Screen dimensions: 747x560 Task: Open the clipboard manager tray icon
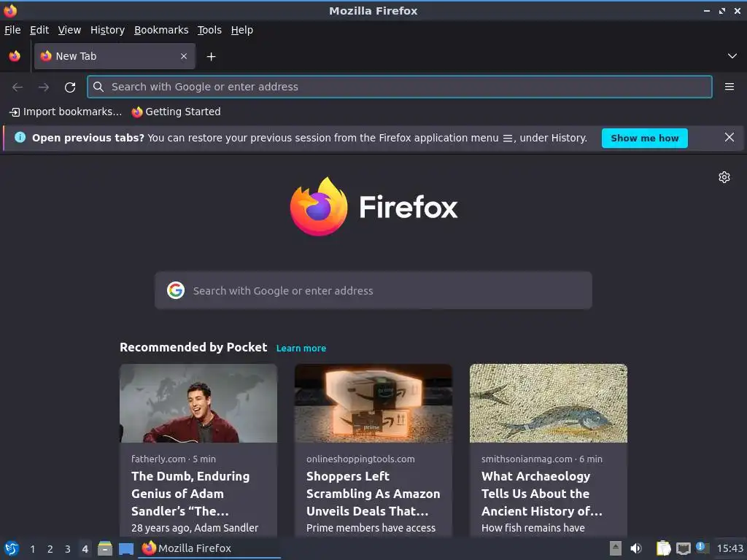[x=663, y=548]
